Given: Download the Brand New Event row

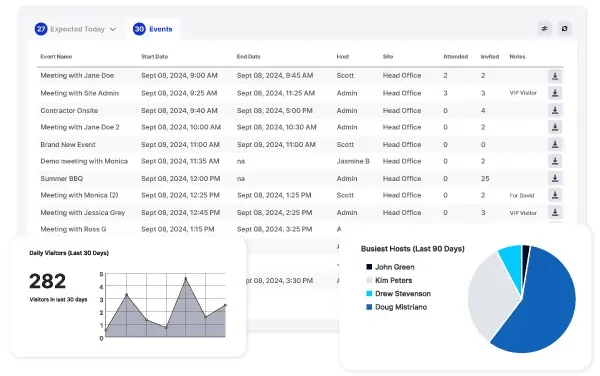Looking at the screenshot, I should 555,145.
